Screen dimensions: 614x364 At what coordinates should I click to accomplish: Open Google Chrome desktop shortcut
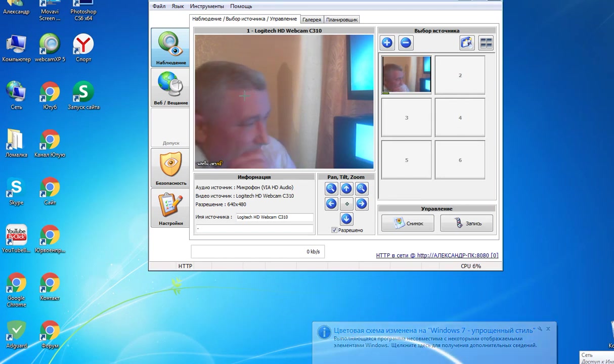tap(16, 290)
